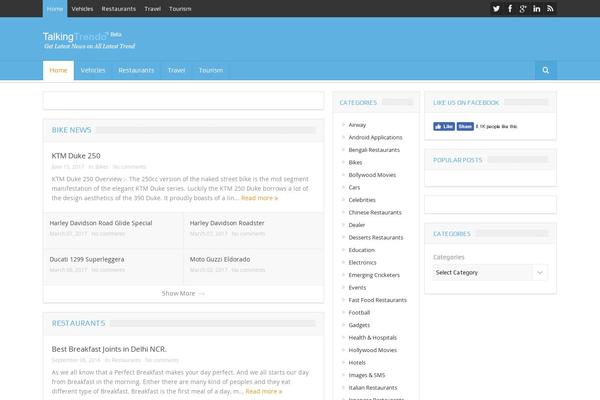
Task: Open the Italian Restaurants category
Action: 373,387
